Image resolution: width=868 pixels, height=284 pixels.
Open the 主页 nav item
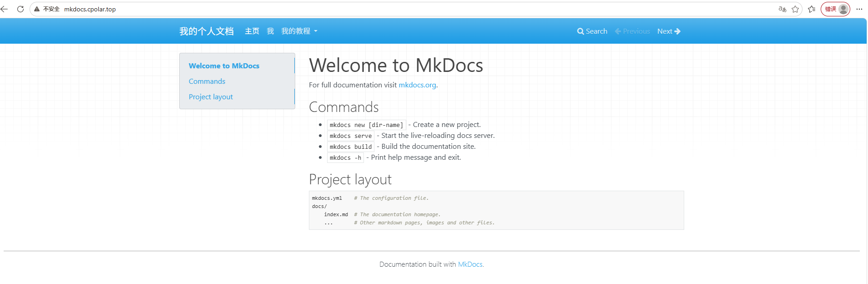click(252, 31)
